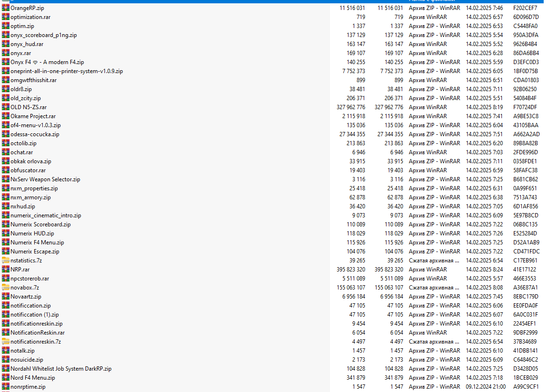The image size is (547, 392).
Task: Select the 7z folder icon of novabox.7z
Action: click(6, 288)
